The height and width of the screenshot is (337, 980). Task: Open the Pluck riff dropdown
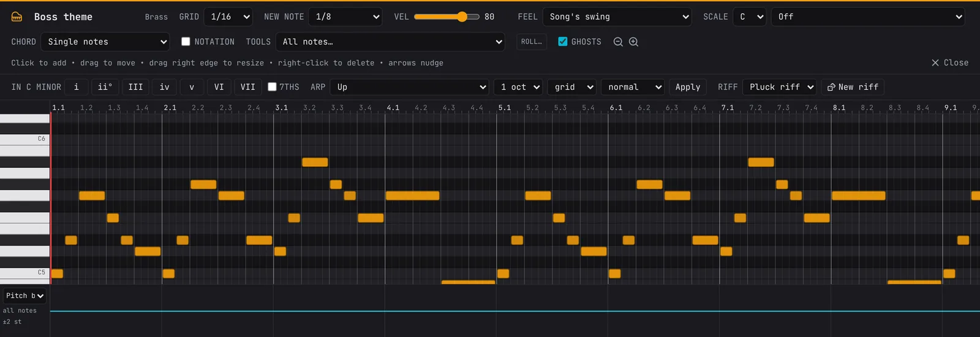(x=780, y=87)
